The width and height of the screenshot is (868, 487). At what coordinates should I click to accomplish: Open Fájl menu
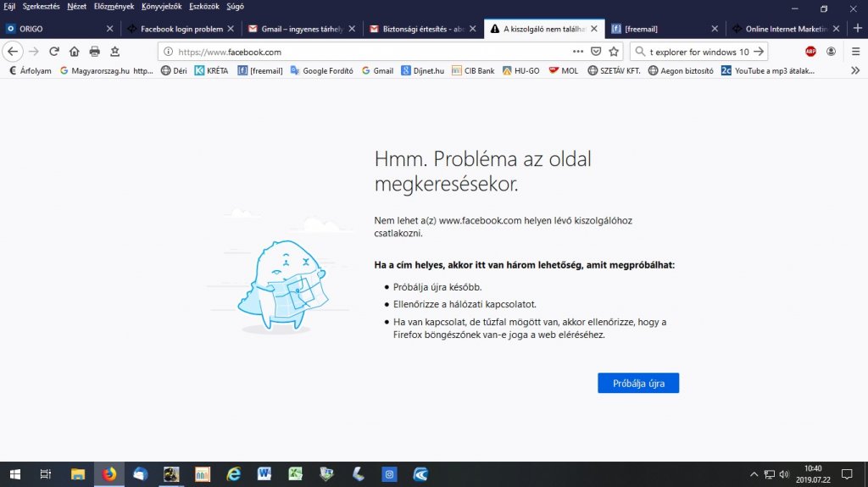pos(9,7)
